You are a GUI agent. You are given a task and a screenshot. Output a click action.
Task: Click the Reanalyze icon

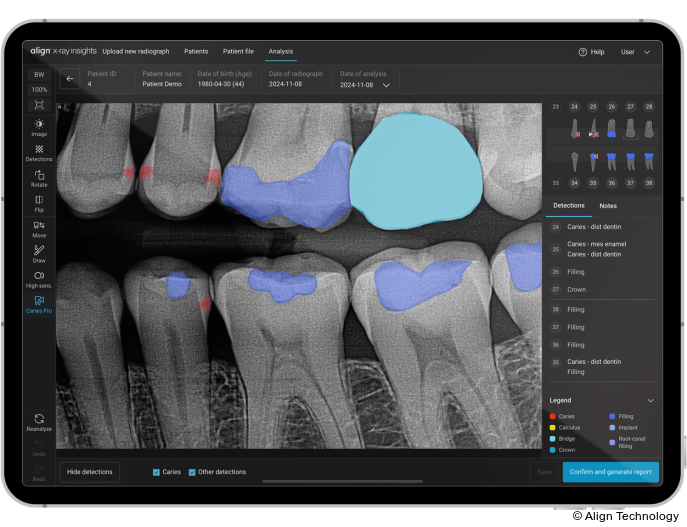39,419
